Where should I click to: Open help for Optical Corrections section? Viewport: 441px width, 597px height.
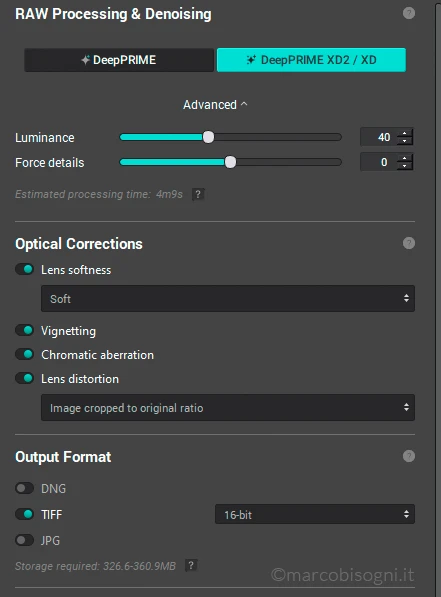tap(409, 243)
